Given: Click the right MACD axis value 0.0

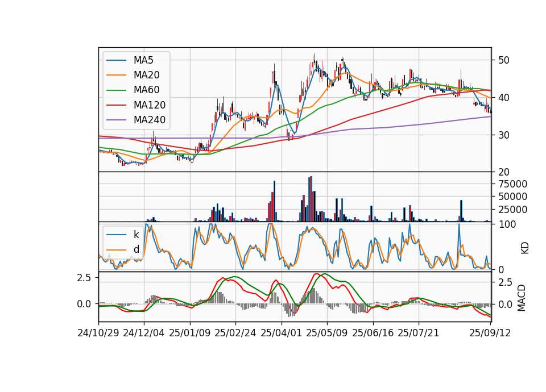Looking at the screenshot, I should tap(506, 305).
